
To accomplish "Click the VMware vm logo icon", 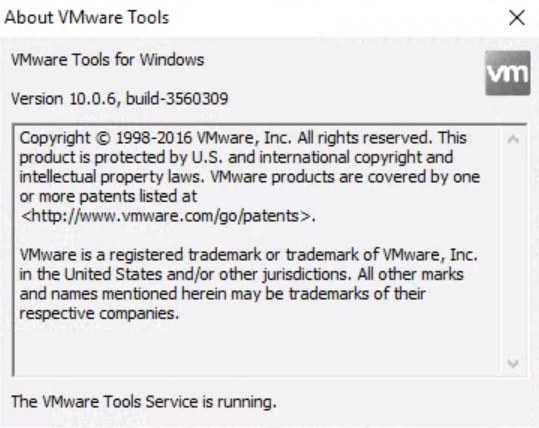I will [508, 73].
